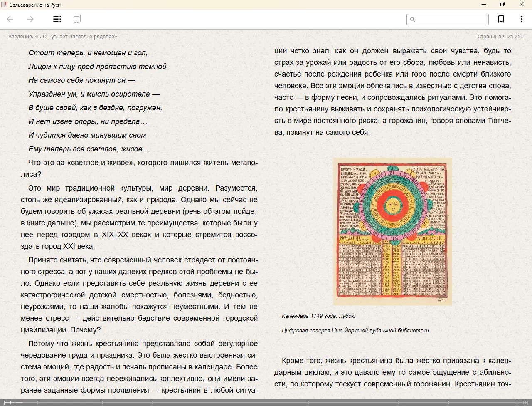The image size is (532, 406).
Task: Click the reading progress bar at bottom
Action: 266,403
